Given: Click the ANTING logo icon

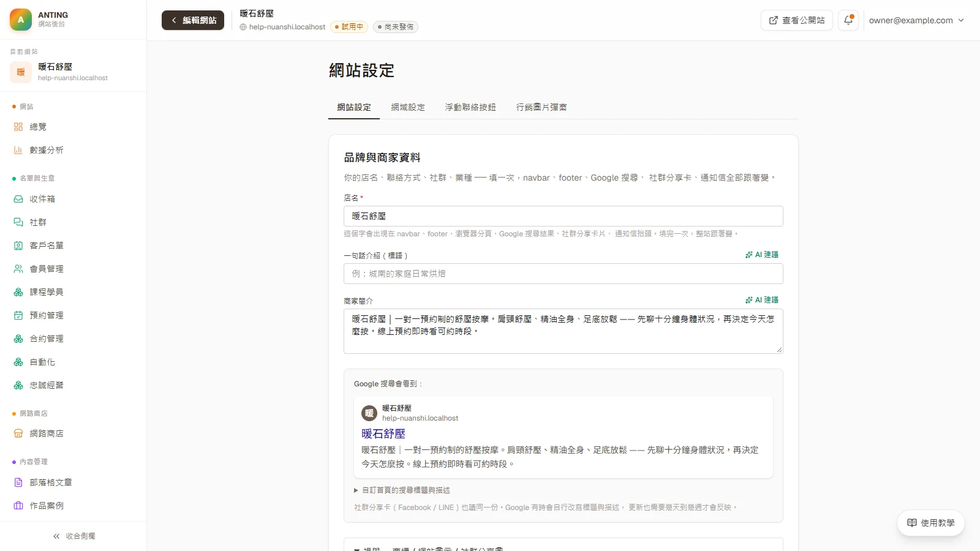Looking at the screenshot, I should 21,20.
